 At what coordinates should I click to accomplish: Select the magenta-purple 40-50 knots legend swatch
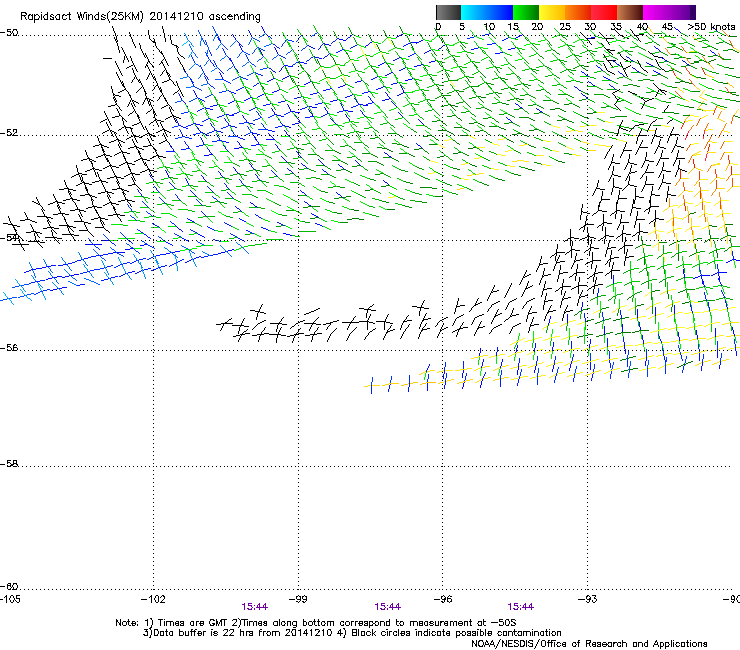click(669, 12)
